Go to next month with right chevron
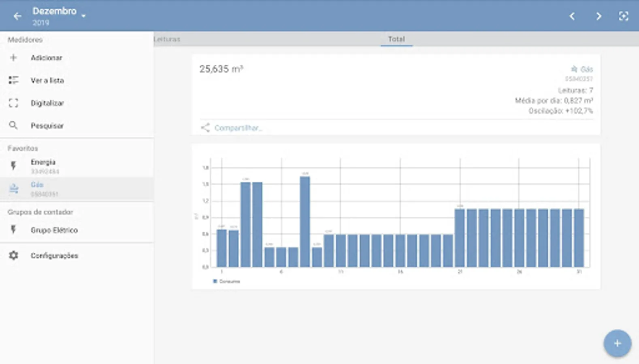 [x=599, y=16]
